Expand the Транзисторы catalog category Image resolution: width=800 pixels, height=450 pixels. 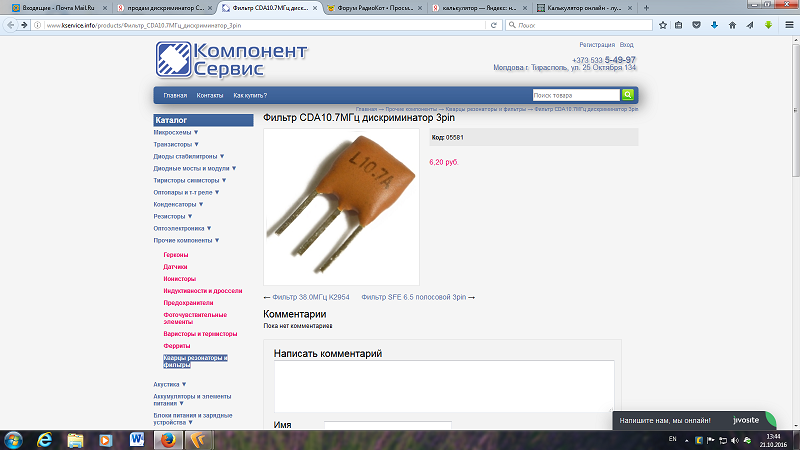(174, 144)
